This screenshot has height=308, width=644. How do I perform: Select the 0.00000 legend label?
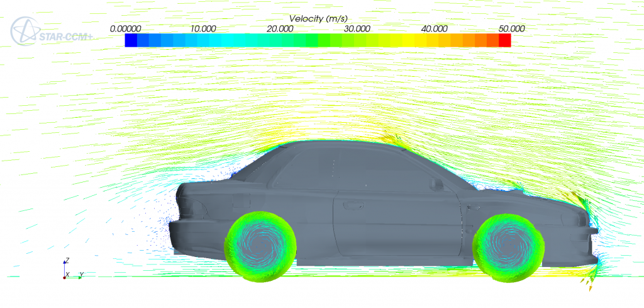(x=126, y=29)
